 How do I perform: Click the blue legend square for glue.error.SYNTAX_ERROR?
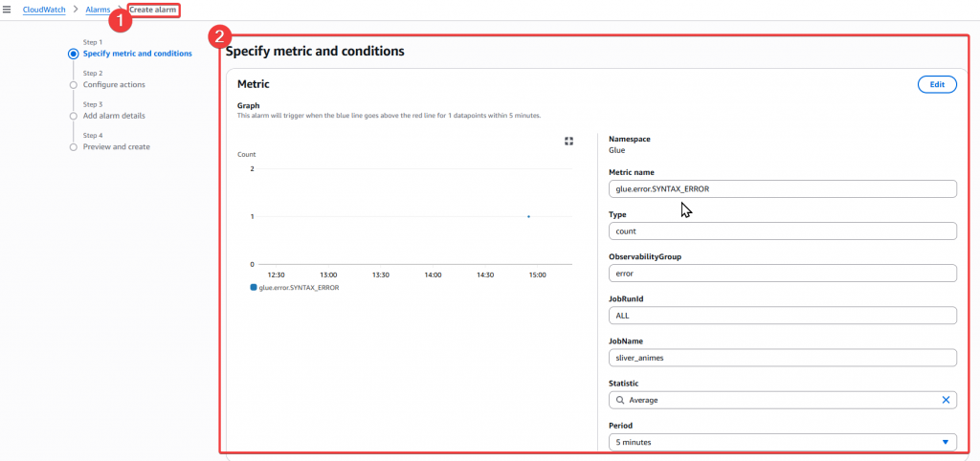254,287
